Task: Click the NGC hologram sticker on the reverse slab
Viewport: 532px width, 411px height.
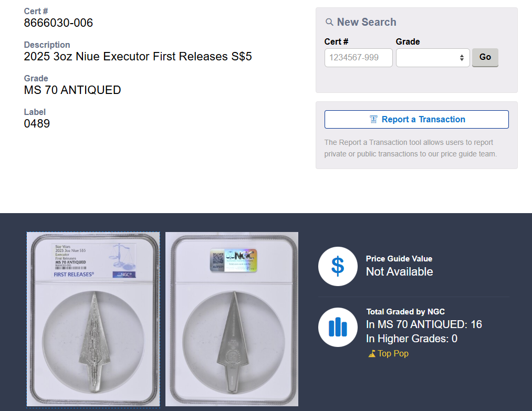Action: 233,260
